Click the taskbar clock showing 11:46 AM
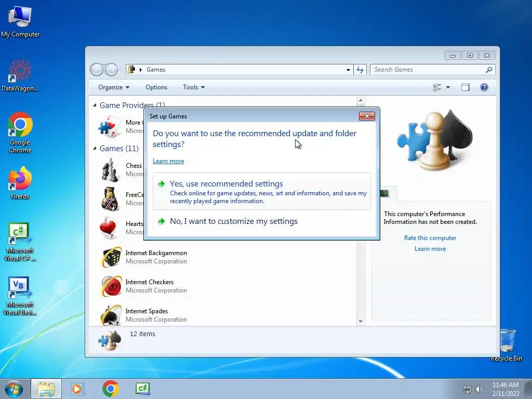Image resolution: width=532 pixels, height=399 pixels. click(506, 389)
